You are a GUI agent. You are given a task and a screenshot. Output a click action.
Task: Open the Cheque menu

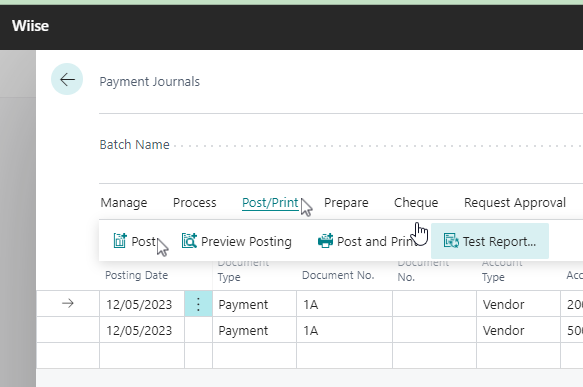coord(416,203)
